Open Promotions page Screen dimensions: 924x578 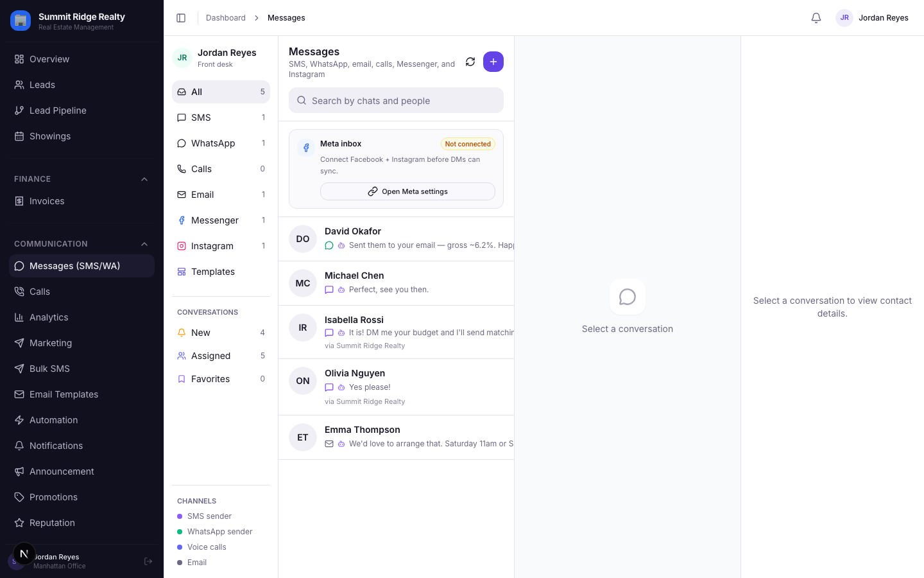click(81, 497)
